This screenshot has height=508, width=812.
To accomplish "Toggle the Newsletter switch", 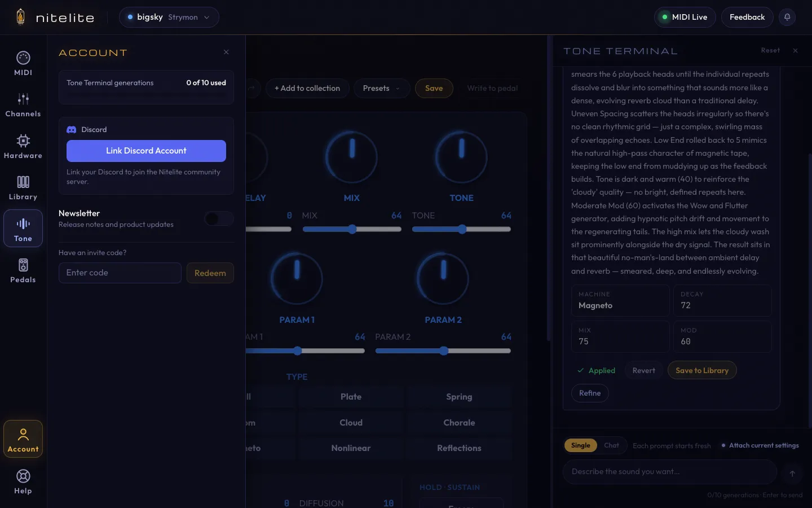I will (x=219, y=218).
